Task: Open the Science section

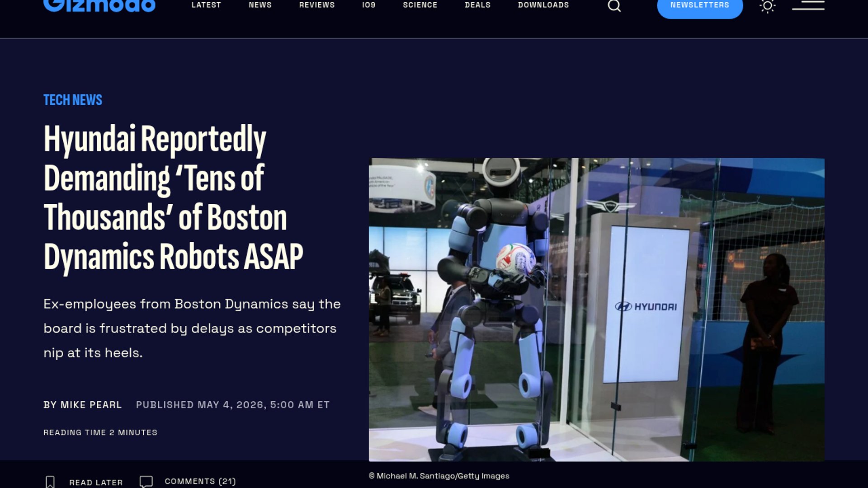Action: click(x=420, y=5)
